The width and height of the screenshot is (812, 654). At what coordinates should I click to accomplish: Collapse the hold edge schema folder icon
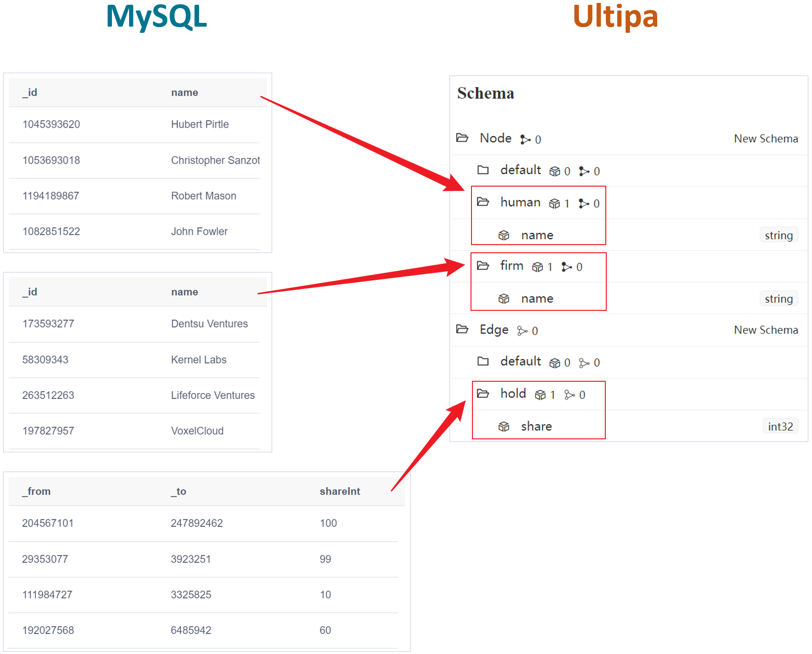point(483,394)
